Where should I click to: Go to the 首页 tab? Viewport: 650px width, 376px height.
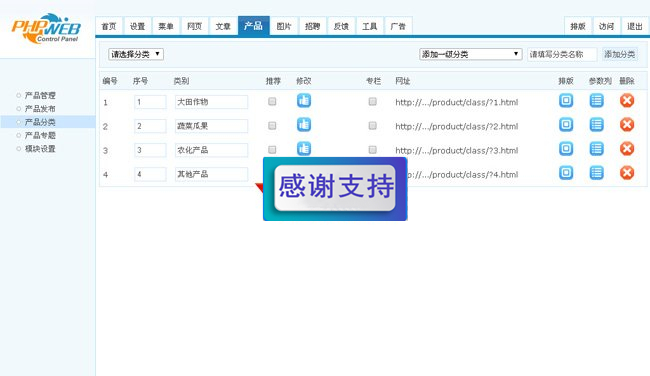[109, 27]
